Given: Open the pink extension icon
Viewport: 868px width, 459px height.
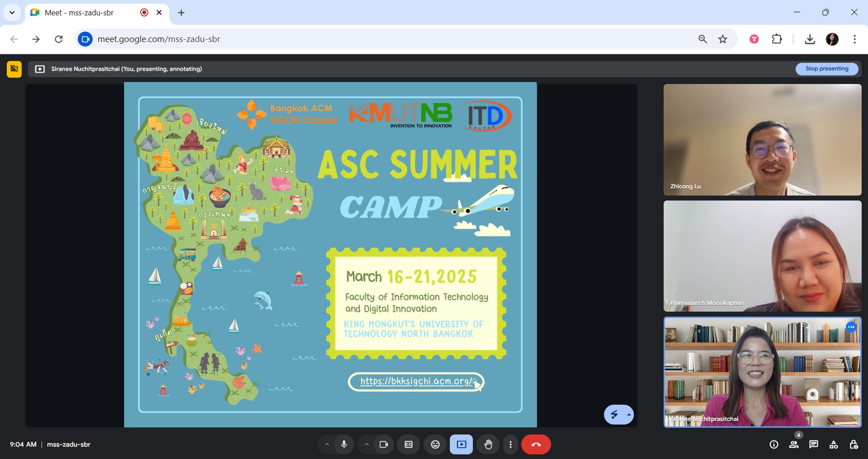Looking at the screenshot, I should tap(754, 39).
